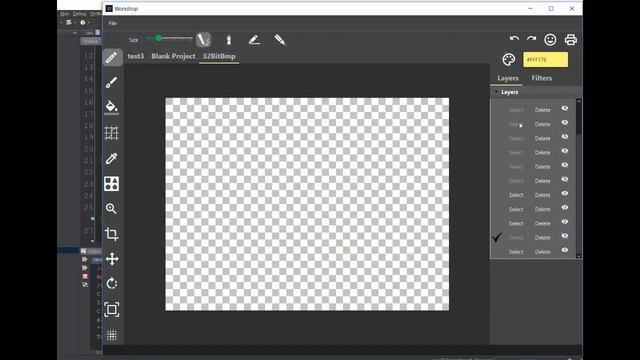640x360 pixels.
Task: Choose the diagonal pencil tip in top bar
Action: point(280,40)
